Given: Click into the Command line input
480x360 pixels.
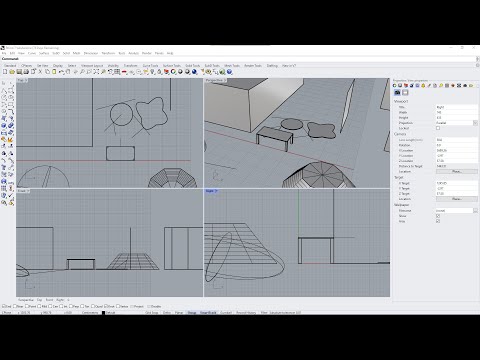Looking at the screenshot, I should pyautogui.click(x=247, y=59).
